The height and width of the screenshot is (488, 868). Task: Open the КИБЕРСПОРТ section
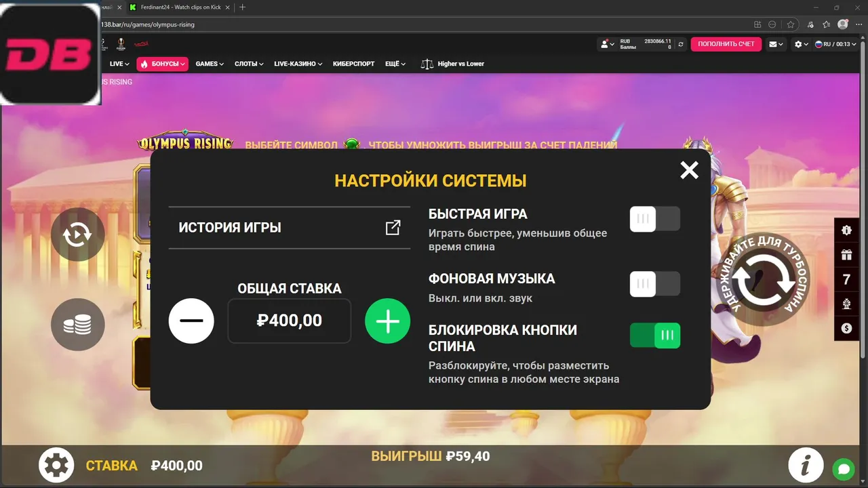pyautogui.click(x=353, y=64)
